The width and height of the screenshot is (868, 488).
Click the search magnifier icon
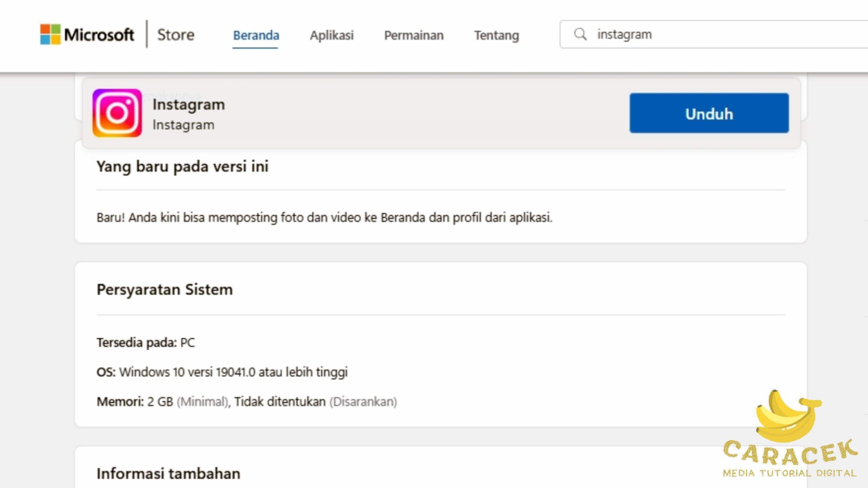click(580, 34)
